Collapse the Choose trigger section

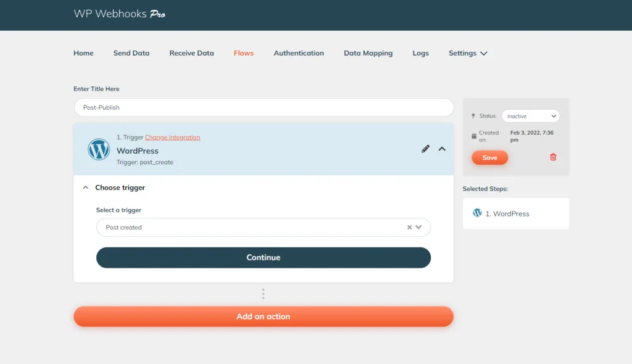(x=85, y=188)
